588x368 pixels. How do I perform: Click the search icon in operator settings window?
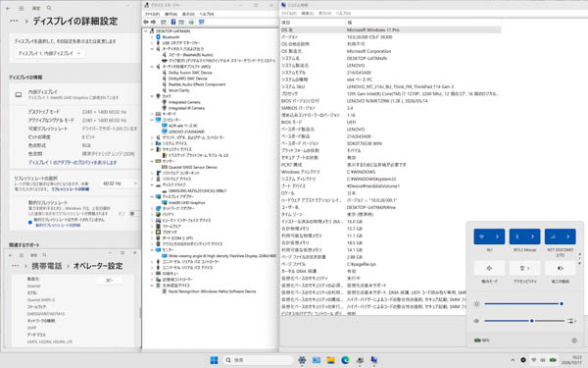[x=44, y=255]
